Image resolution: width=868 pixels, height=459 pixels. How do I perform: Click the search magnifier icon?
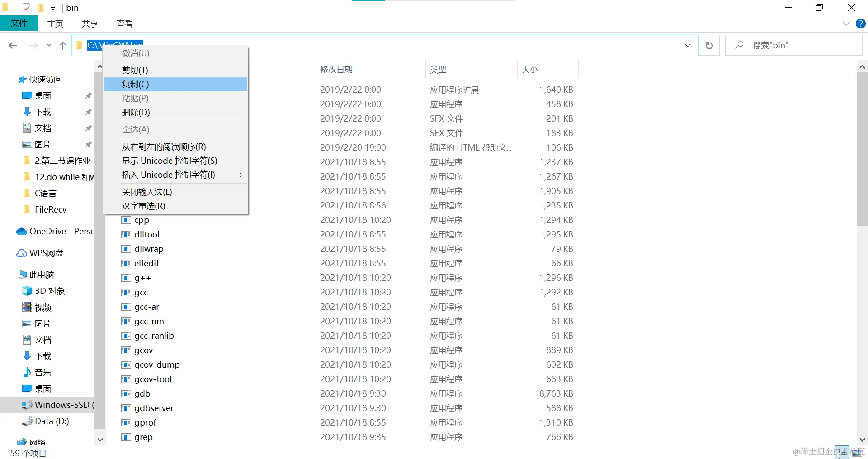[739, 45]
